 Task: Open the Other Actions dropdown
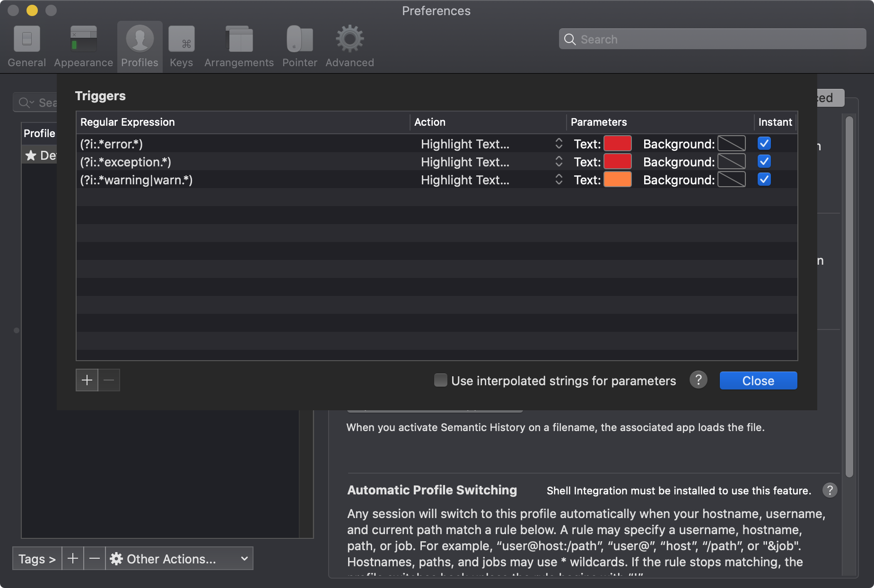click(x=179, y=559)
